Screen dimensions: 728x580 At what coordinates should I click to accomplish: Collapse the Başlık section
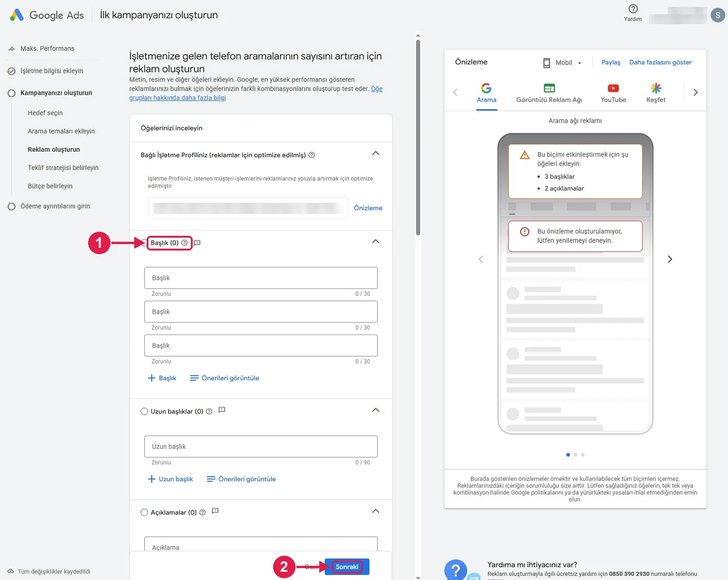pos(376,241)
